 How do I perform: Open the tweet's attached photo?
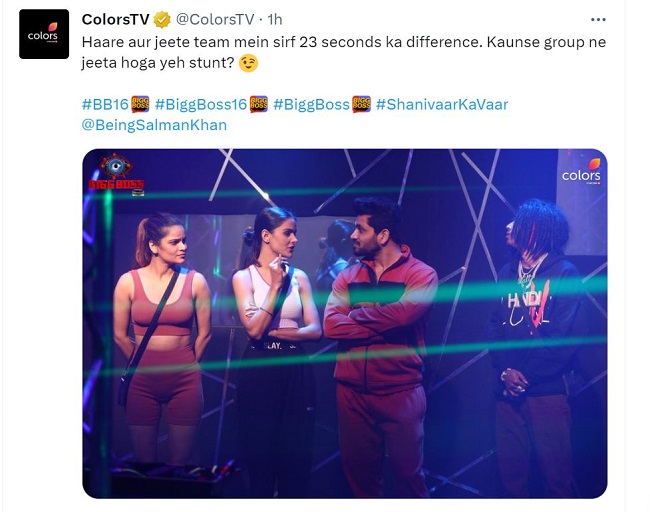point(345,323)
